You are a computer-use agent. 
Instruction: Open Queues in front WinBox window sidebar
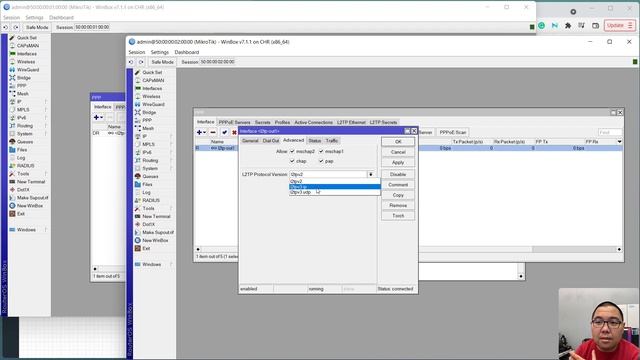(x=150, y=176)
